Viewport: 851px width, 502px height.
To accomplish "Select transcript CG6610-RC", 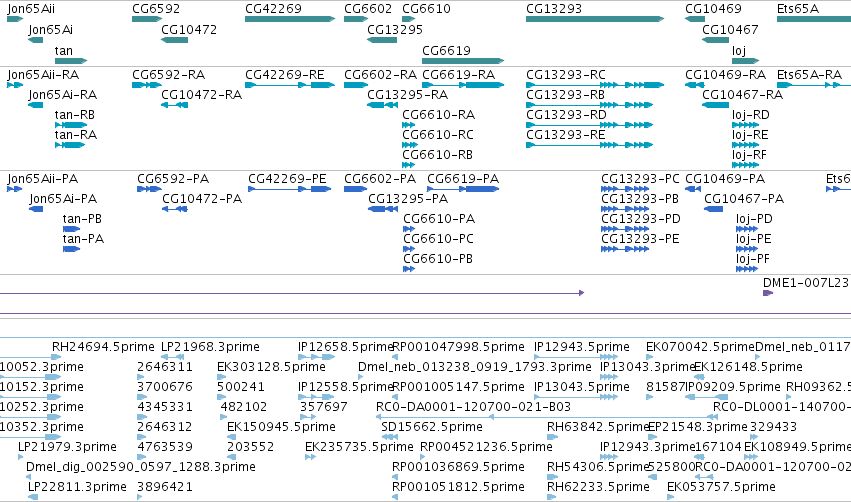I will click(x=438, y=135).
